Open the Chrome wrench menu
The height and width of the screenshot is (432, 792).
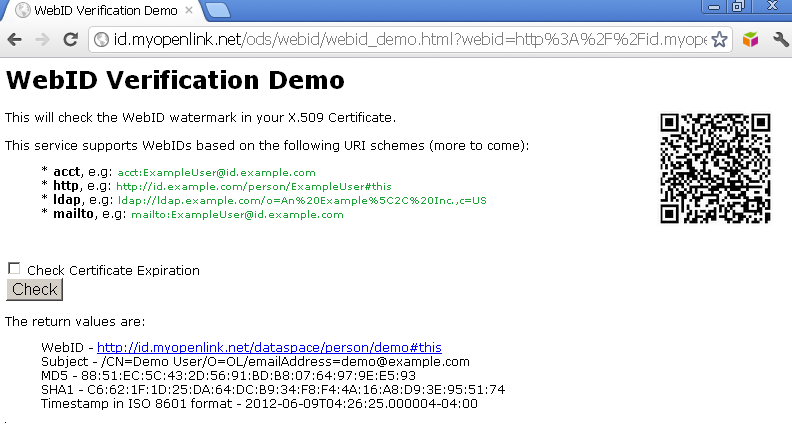coord(777,40)
